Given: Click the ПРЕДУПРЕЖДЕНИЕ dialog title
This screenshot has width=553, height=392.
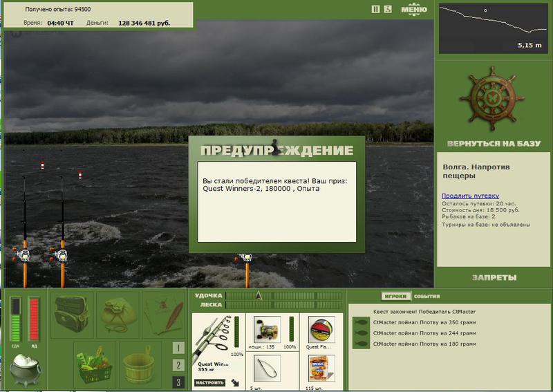Looking at the screenshot, I should click(x=277, y=150).
